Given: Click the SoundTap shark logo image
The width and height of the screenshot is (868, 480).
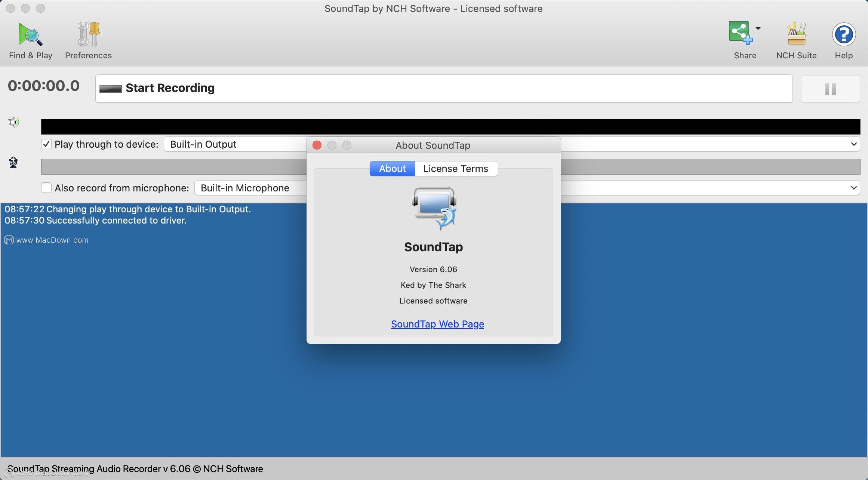Looking at the screenshot, I should click(x=434, y=208).
